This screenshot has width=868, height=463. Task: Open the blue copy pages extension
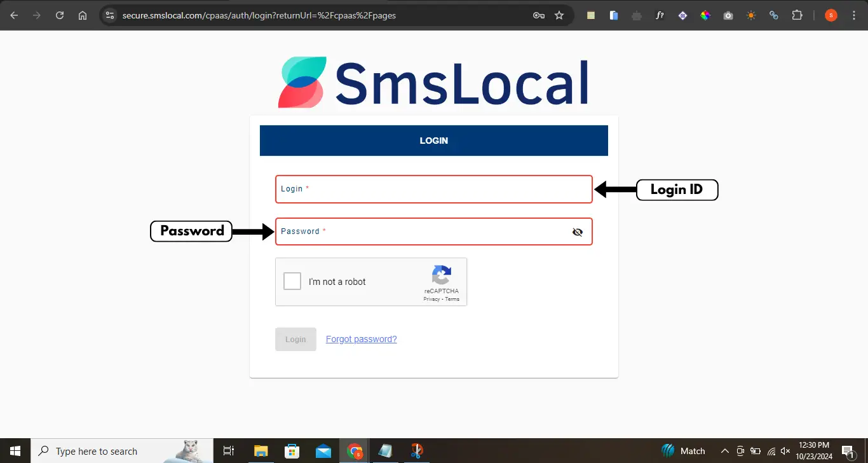pyautogui.click(x=614, y=15)
